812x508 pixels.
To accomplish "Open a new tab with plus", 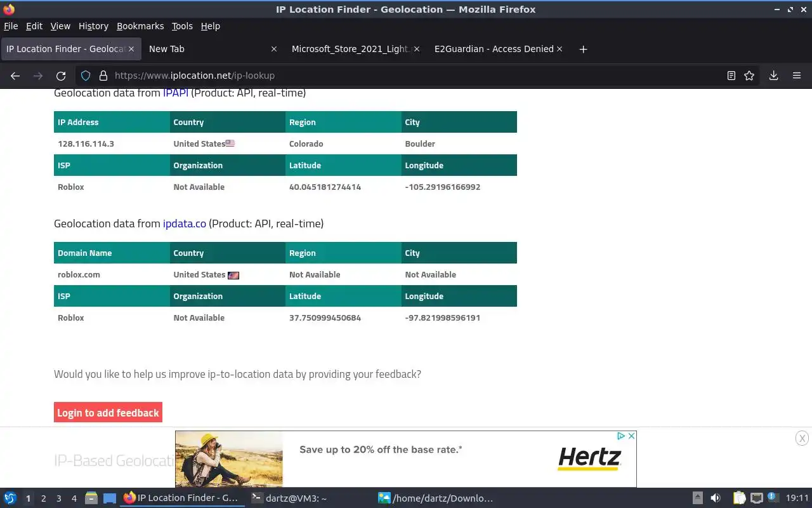I will pos(583,49).
